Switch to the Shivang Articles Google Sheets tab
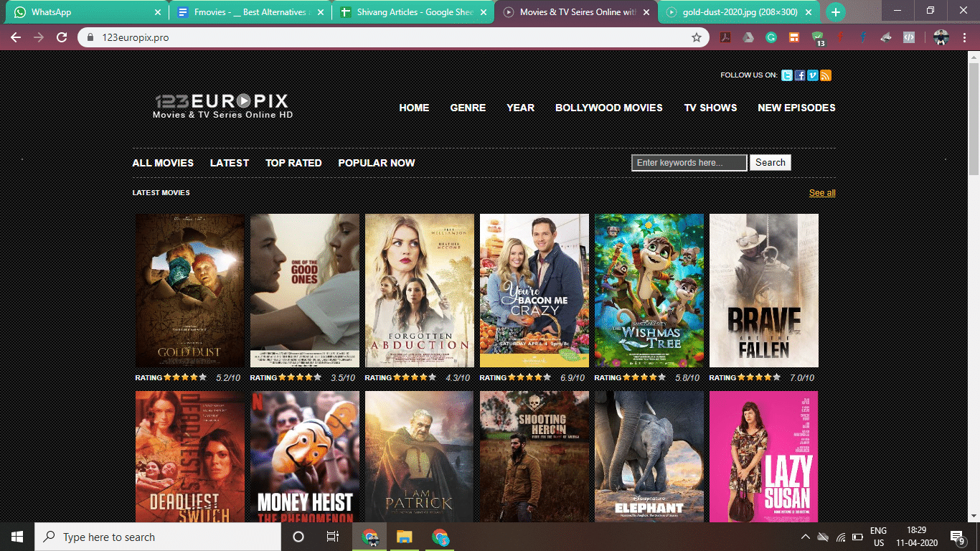The height and width of the screenshot is (551, 980). [x=414, y=12]
